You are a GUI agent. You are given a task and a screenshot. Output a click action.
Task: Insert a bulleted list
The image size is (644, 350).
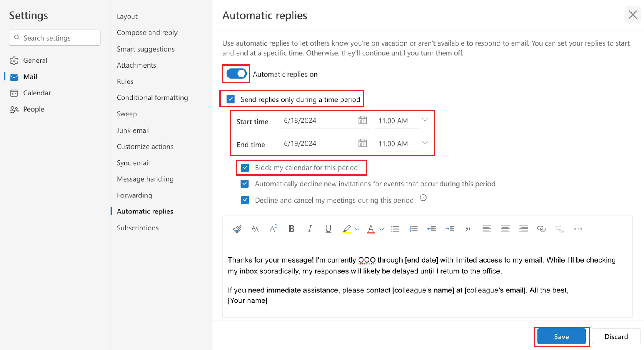point(395,229)
